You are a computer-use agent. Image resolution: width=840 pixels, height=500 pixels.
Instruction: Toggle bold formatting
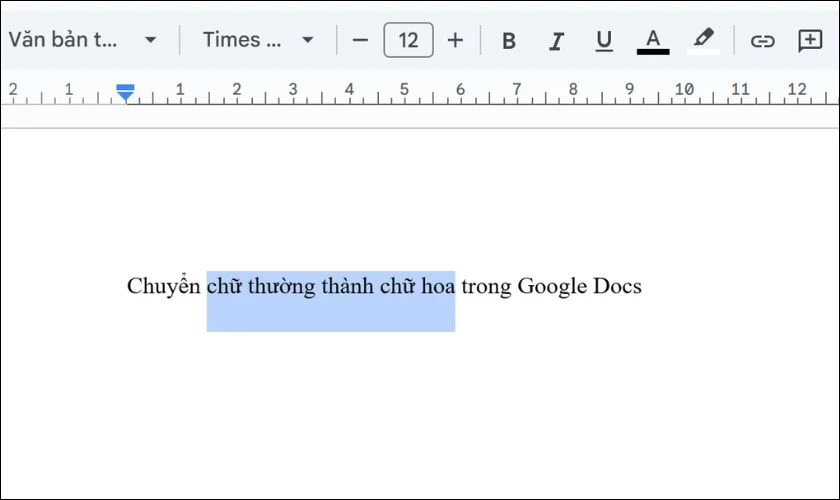coord(509,41)
